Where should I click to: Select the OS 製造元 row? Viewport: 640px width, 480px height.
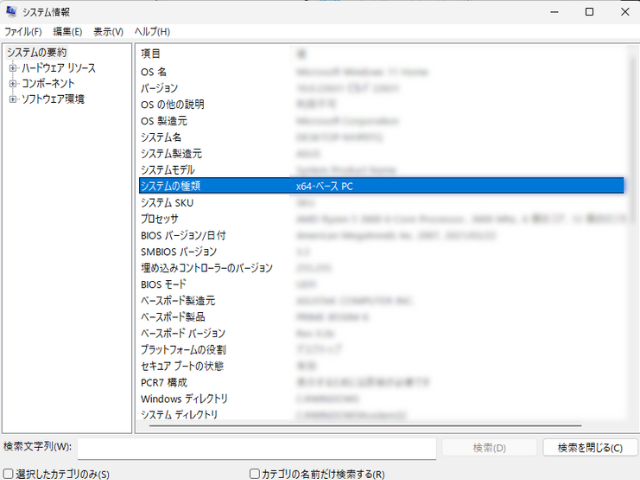pyautogui.click(x=381, y=121)
